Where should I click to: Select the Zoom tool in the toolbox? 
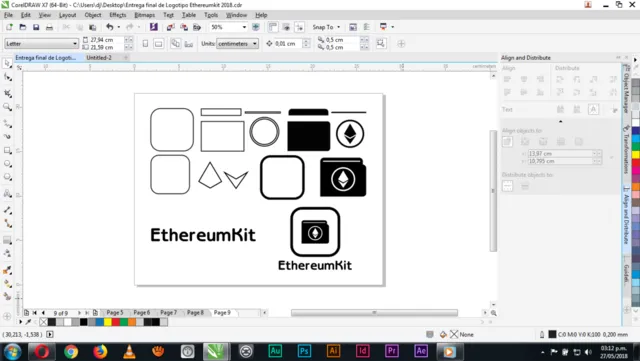tap(7, 107)
